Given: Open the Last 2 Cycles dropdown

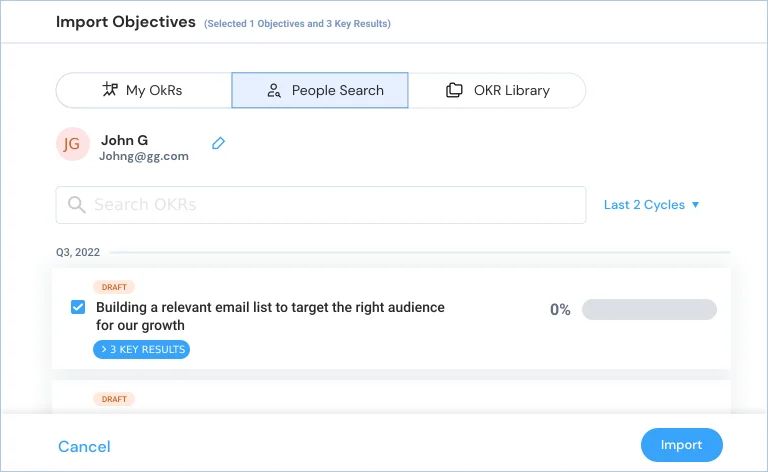Looking at the screenshot, I should pyautogui.click(x=651, y=205).
